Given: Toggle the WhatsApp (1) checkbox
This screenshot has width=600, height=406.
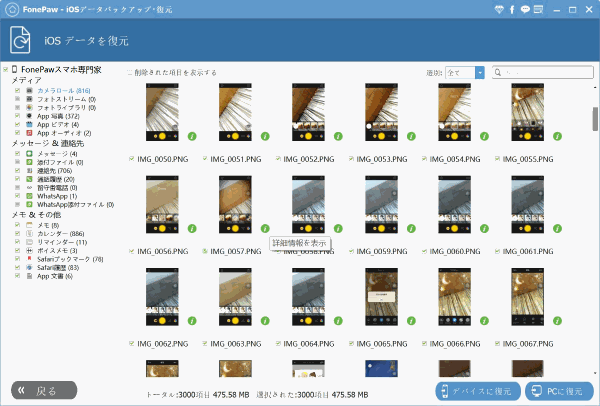Looking at the screenshot, I should point(17,196).
